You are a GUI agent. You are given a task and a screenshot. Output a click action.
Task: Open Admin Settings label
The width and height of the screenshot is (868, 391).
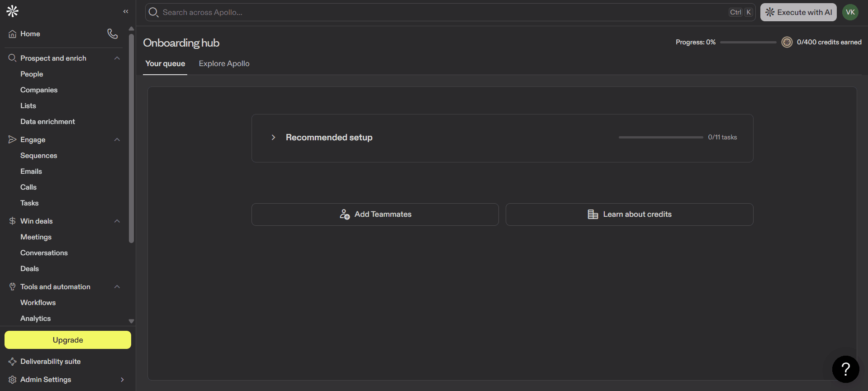46,379
